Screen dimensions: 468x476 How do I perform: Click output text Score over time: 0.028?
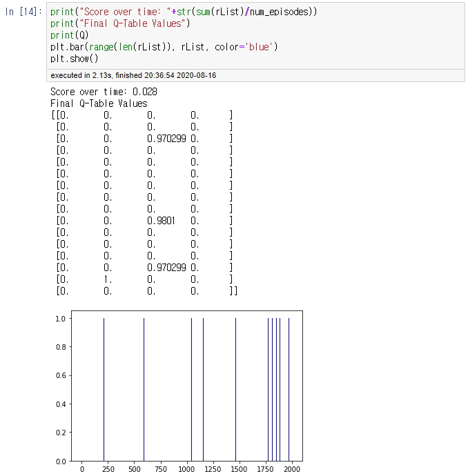(x=104, y=92)
